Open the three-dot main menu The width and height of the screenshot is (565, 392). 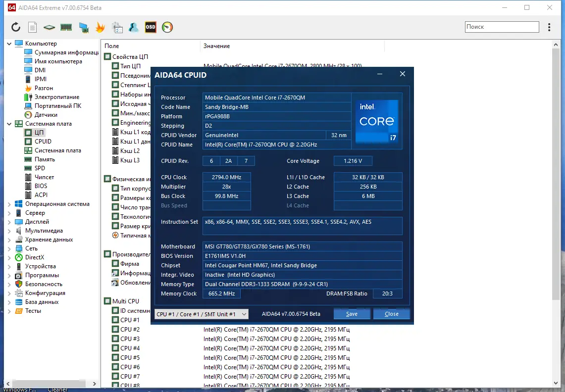(549, 27)
